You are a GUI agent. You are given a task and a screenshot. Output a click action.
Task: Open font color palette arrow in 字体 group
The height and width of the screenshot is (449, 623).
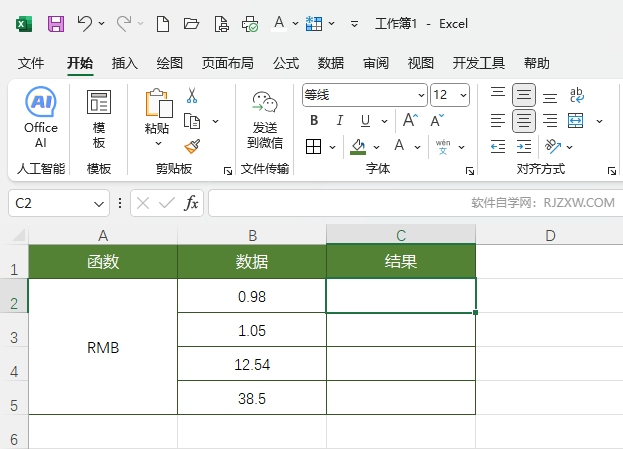[x=418, y=147]
